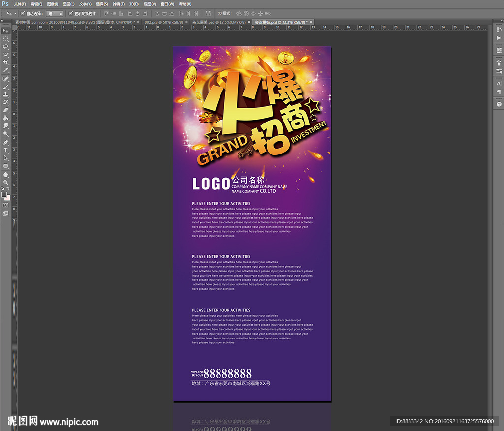Click the Ps application logo

click(x=5, y=4)
